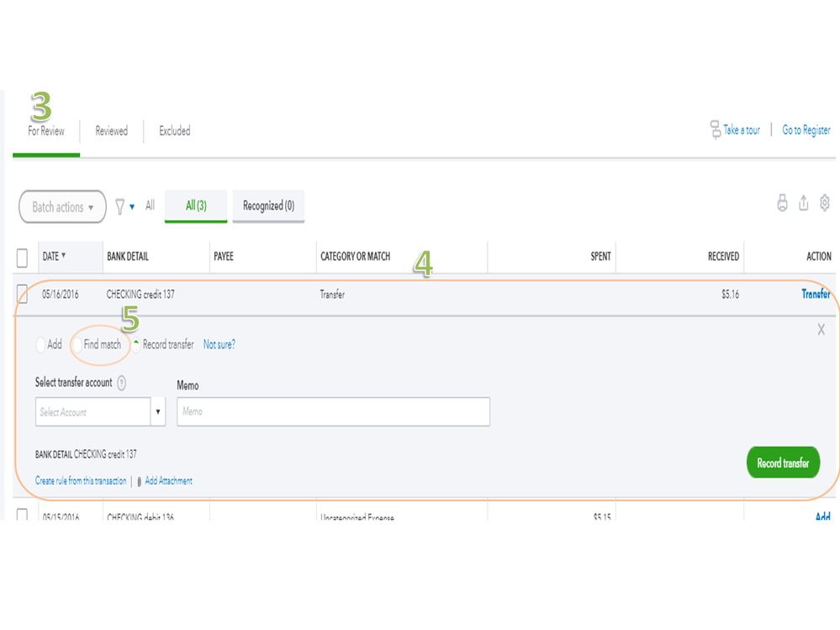This screenshot has width=840, height=630.
Task: Check the 05/16/2016 transaction checkbox
Action: 22,294
